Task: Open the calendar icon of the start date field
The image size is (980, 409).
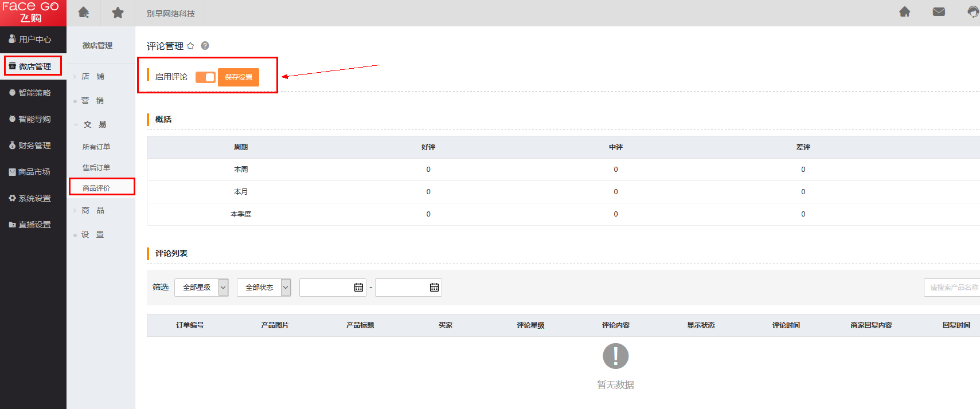Action: click(359, 288)
